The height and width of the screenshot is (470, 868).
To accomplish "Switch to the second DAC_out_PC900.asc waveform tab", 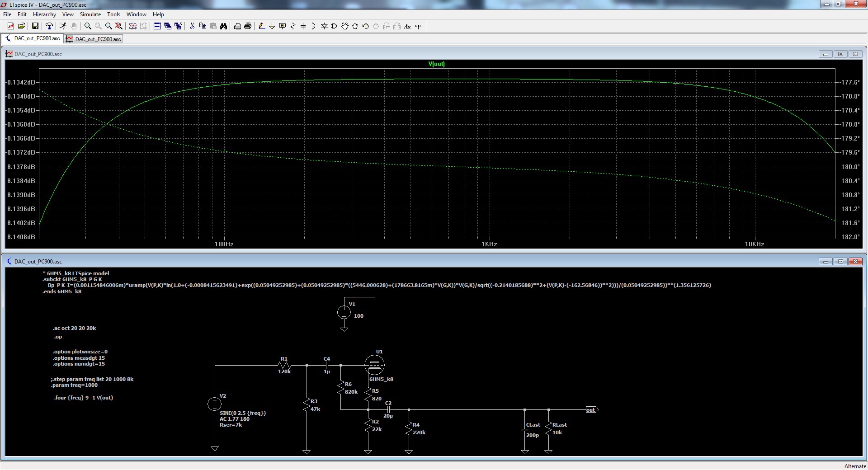I will coord(94,39).
